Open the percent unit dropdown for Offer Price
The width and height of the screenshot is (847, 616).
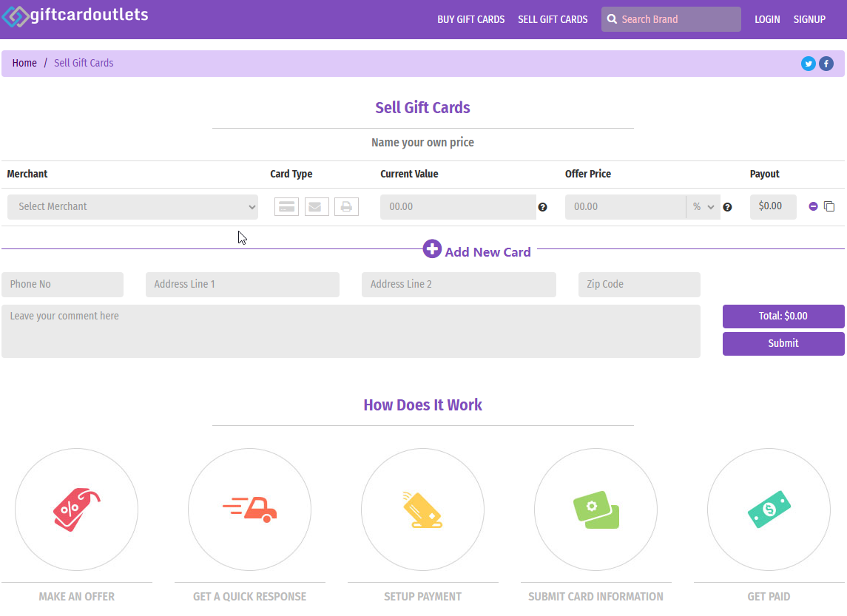coord(703,207)
